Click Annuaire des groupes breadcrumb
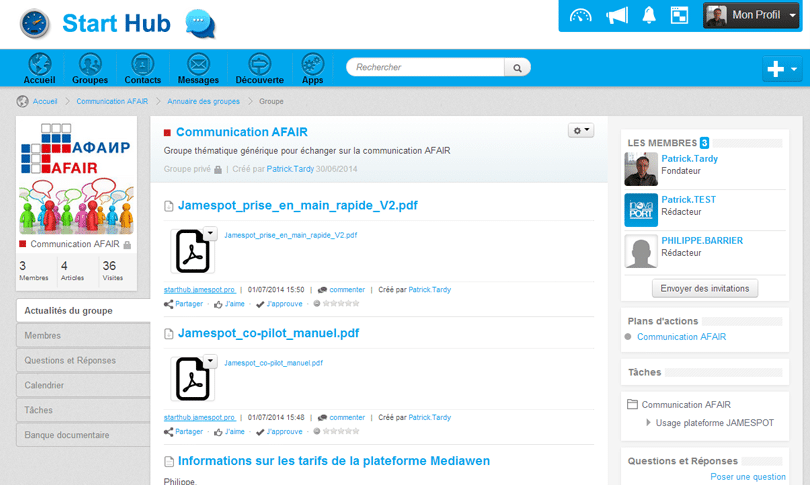Viewport: 810px width, 485px height. click(203, 101)
